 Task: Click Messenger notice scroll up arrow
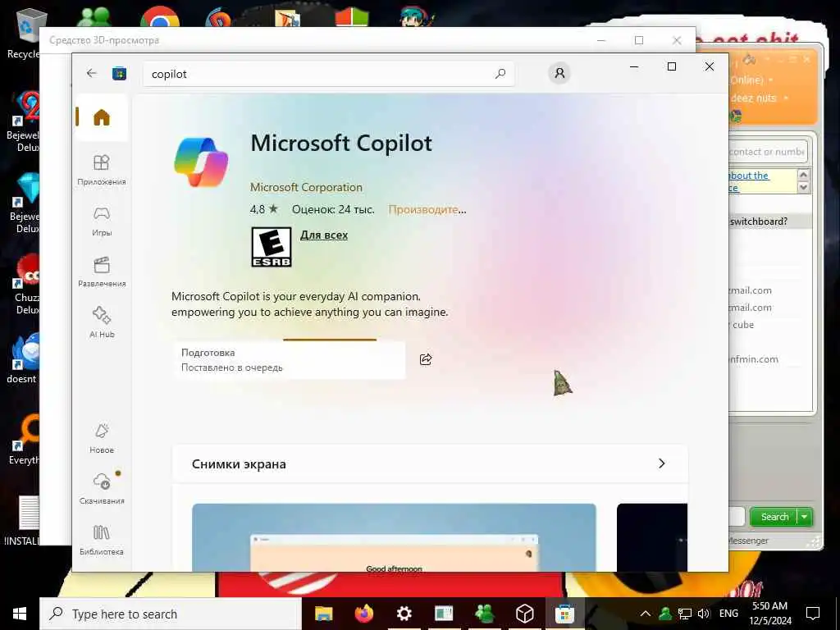(803, 175)
